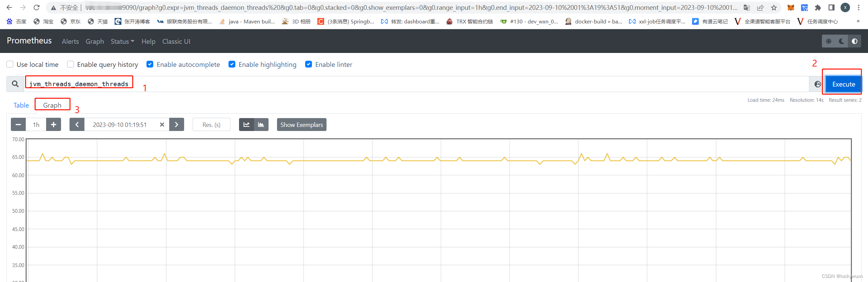Edit the 1h range input
Screen dimensions: 868x282
click(36, 125)
